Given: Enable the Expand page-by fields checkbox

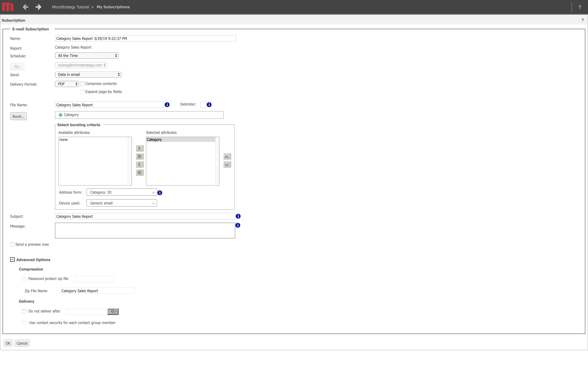Looking at the screenshot, I should [82, 92].
